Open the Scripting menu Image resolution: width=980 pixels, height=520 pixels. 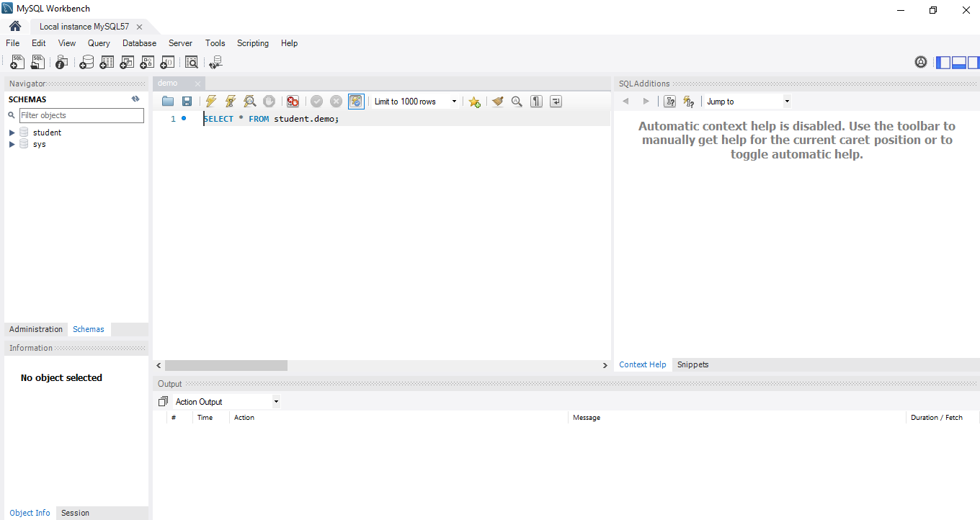point(253,43)
